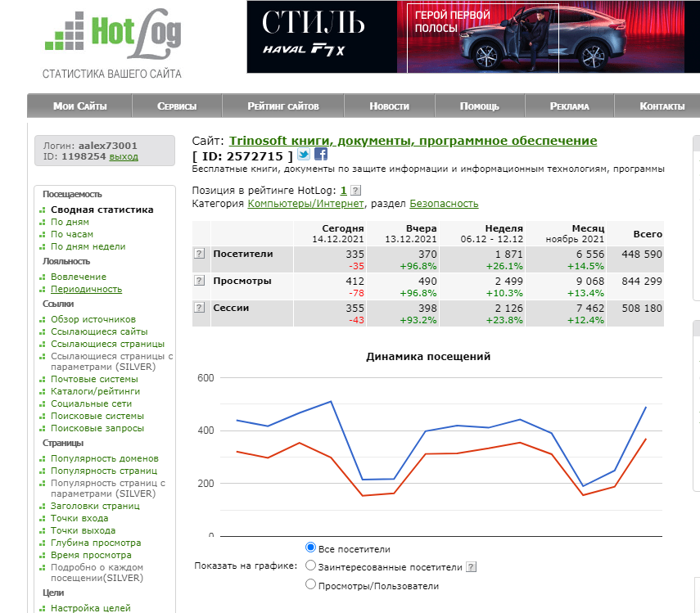This screenshot has height=613, width=700.
Task: Open Периодичность report
Action: pyautogui.click(x=86, y=289)
